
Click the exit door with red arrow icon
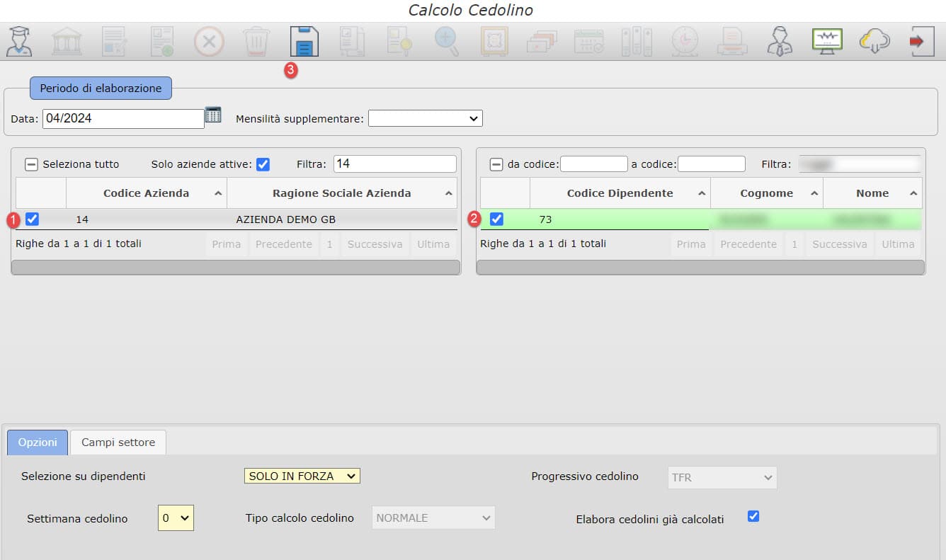click(x=922, y=41)
